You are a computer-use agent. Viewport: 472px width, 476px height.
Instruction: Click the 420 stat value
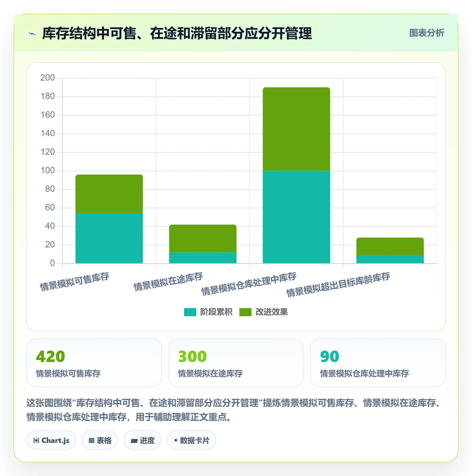click(51, 356)
